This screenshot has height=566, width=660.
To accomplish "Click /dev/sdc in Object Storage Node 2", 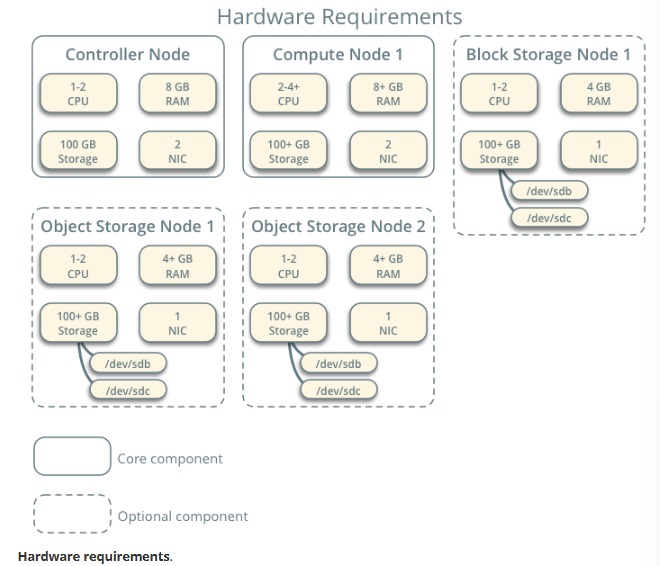I will tap(338, 390).
